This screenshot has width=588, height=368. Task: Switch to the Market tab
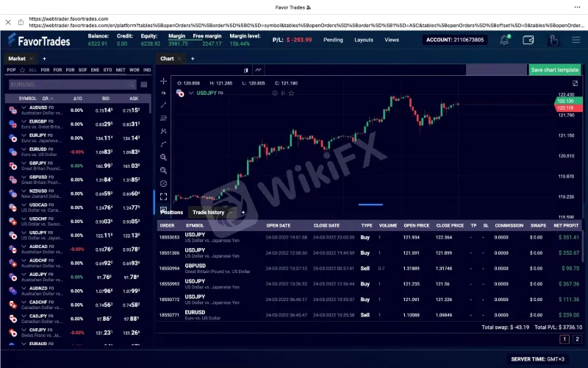[x=17, y=59]
